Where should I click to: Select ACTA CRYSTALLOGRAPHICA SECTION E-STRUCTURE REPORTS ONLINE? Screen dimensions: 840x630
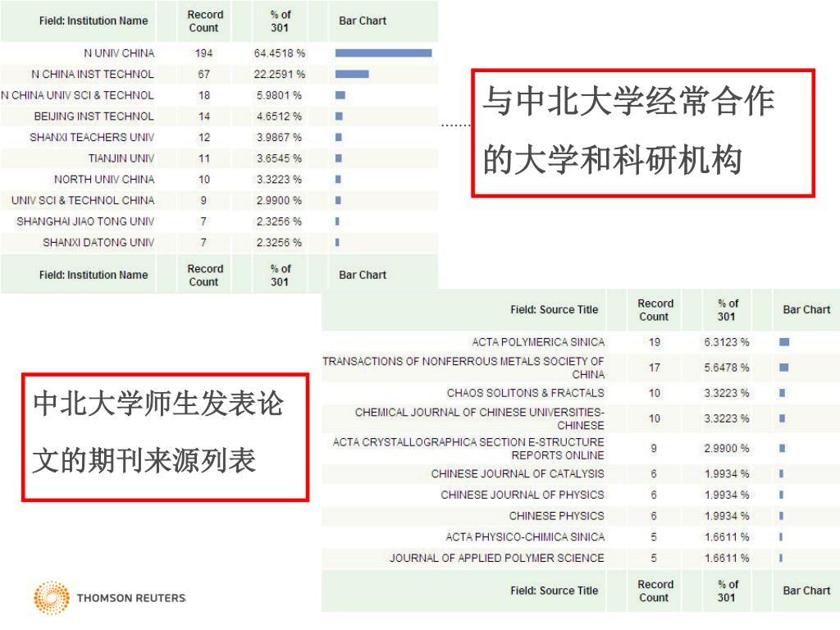(468, 449)
